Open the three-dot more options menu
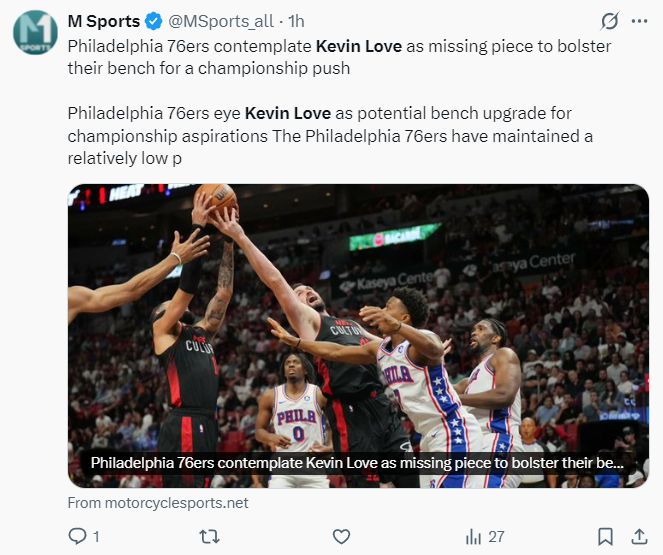The height and width of the screenshot is (555, 663). [639, 21]
